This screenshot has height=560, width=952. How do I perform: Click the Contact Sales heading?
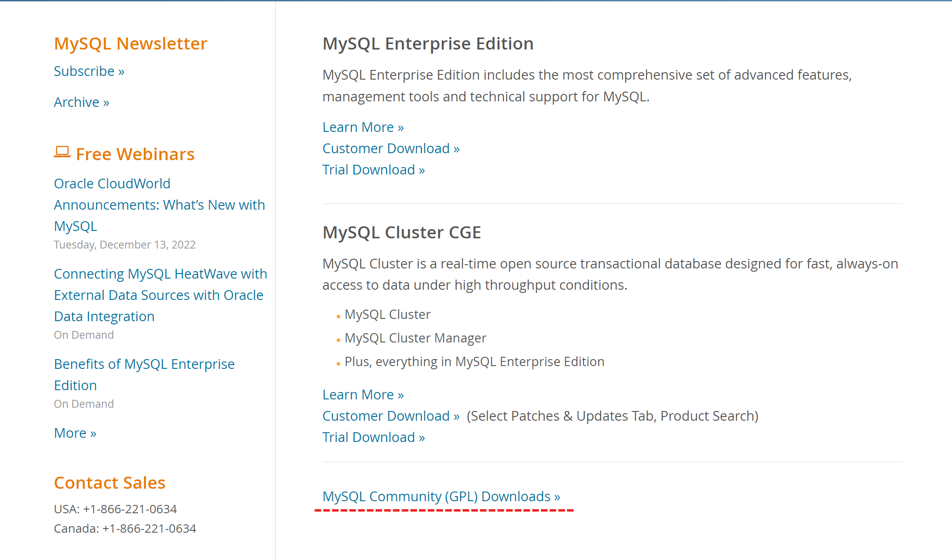[110, 483]
